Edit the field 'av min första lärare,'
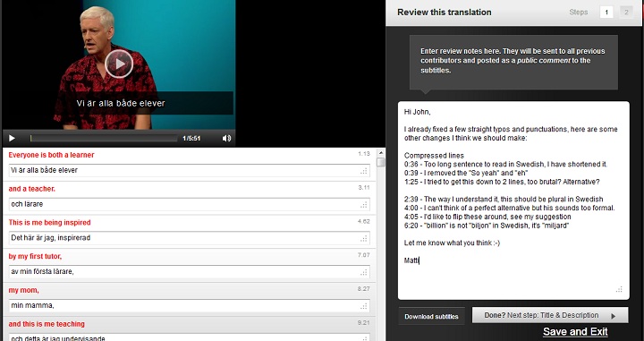This screenshot has width=644, height=341. [x=189, y=271]
